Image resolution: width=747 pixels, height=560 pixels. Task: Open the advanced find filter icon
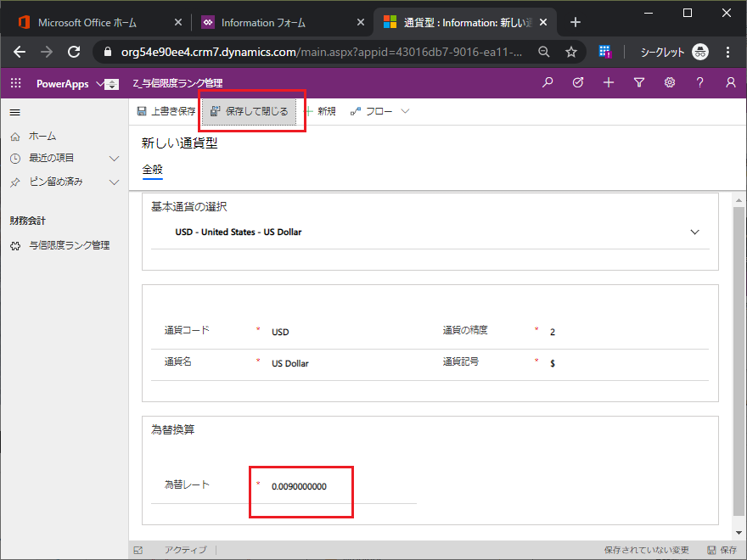(639, 83)
